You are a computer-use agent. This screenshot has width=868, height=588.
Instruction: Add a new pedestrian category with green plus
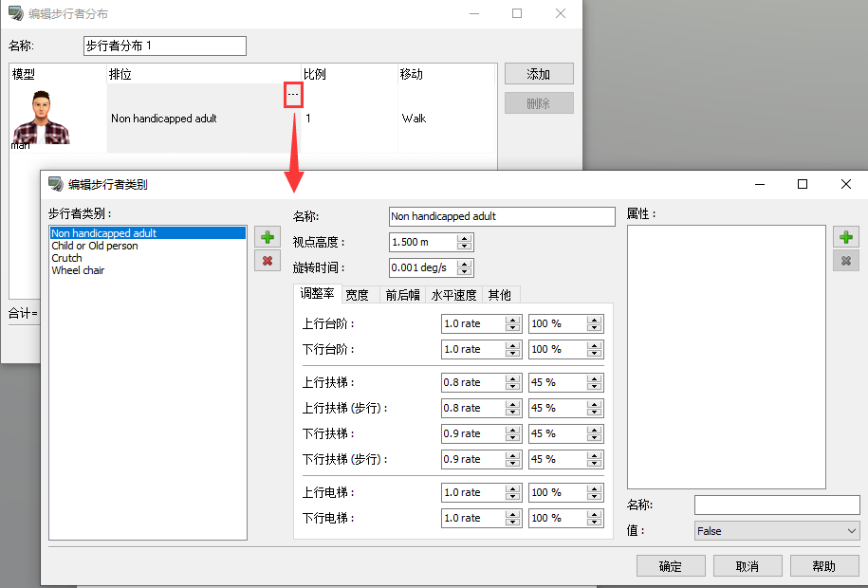[x=268, y=237]
